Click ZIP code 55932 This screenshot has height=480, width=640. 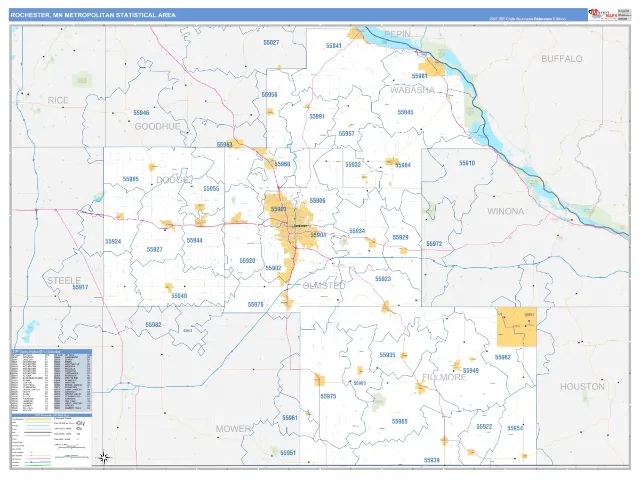(x=353, y=165)
